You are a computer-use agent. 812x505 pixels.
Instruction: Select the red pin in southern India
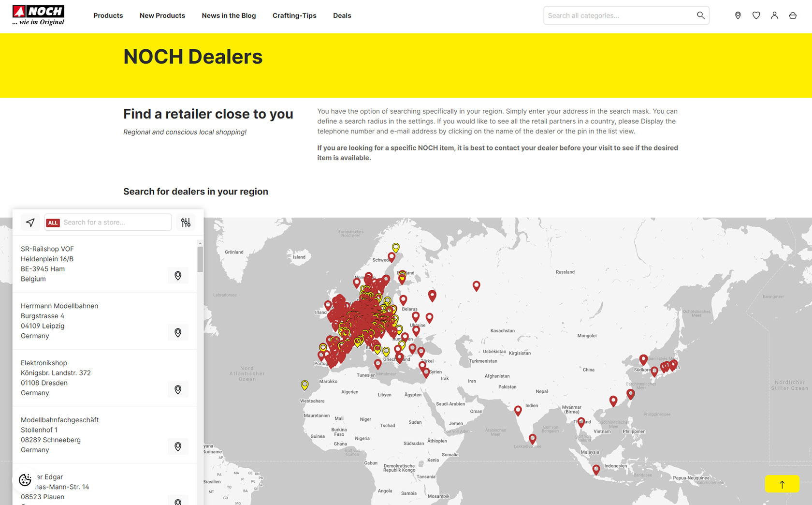[x=532, y=439]
